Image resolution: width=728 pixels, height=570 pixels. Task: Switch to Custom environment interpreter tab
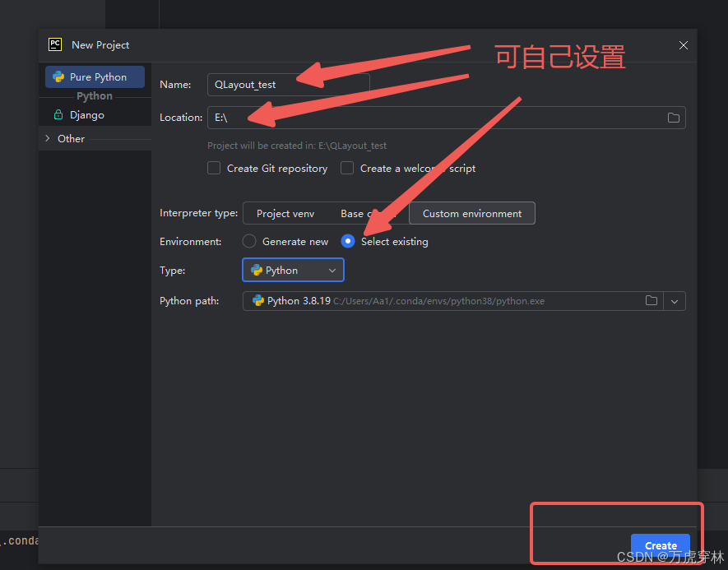point(471,213)
